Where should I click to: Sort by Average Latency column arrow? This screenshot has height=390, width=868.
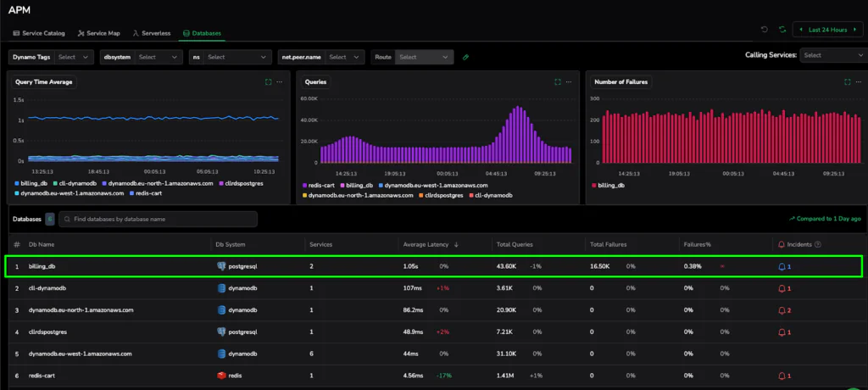[456, 244]
